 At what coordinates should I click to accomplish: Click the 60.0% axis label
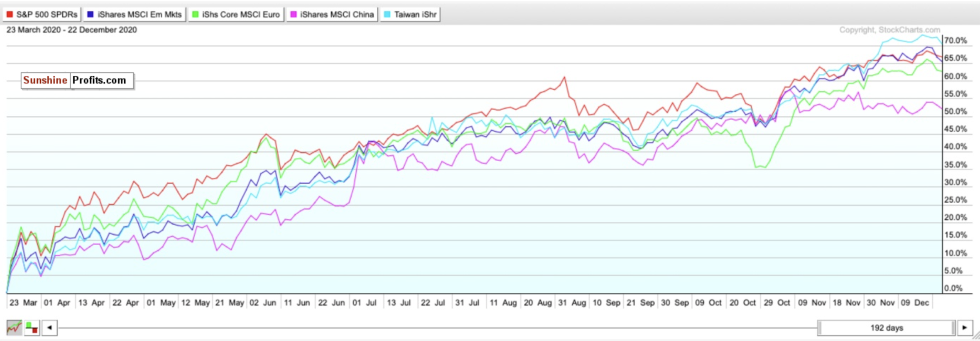pyautogui.click(x=955, y=76)
